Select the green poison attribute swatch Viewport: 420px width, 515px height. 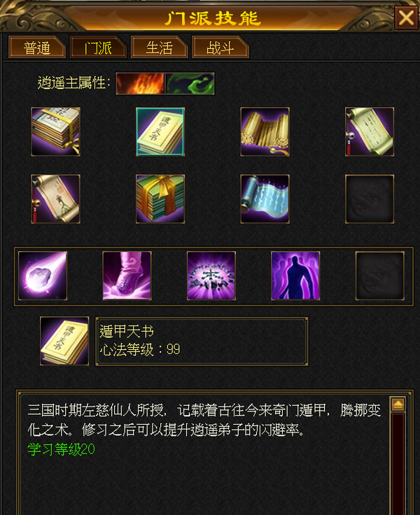pyautogui.click(x=190, y=83)
